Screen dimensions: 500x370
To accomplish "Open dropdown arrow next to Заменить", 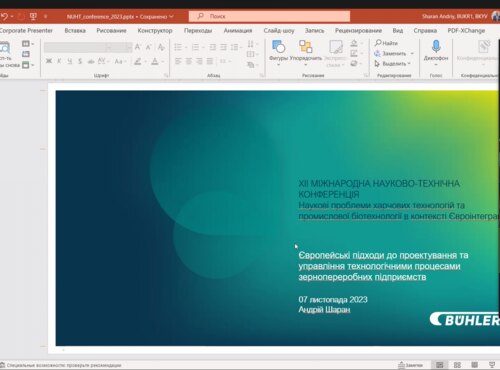I will point(412,53).
